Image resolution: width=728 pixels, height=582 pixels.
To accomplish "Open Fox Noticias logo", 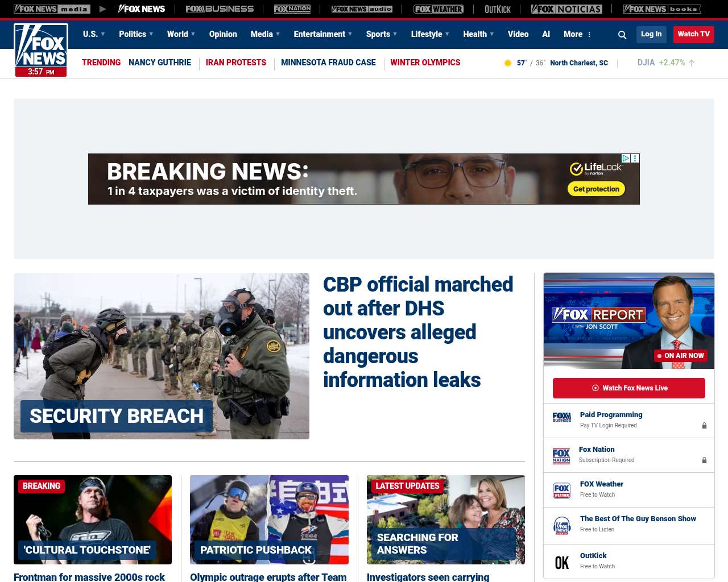I will 566,9.
